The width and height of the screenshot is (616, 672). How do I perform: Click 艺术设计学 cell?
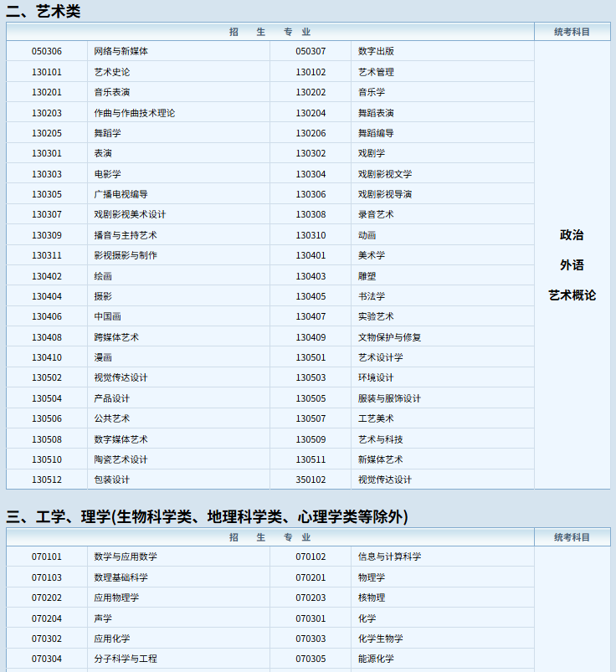click(x=381, y=358)
